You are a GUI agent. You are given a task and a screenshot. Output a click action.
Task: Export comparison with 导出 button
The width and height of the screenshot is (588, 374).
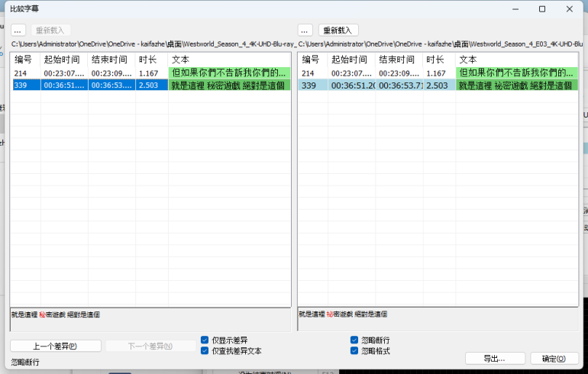pyautogui.click(x=495, y=359)
